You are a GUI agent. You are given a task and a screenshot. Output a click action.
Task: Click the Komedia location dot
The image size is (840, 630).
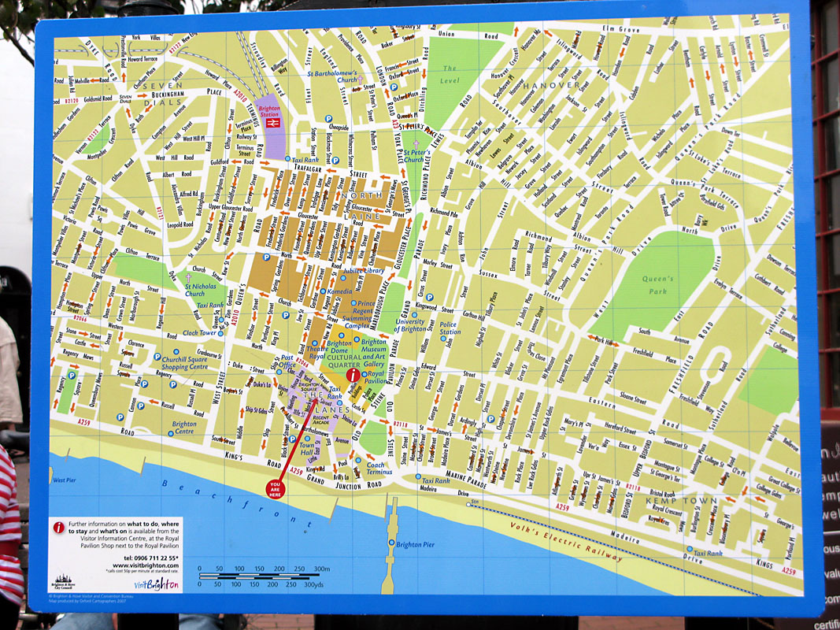point(323,291)
